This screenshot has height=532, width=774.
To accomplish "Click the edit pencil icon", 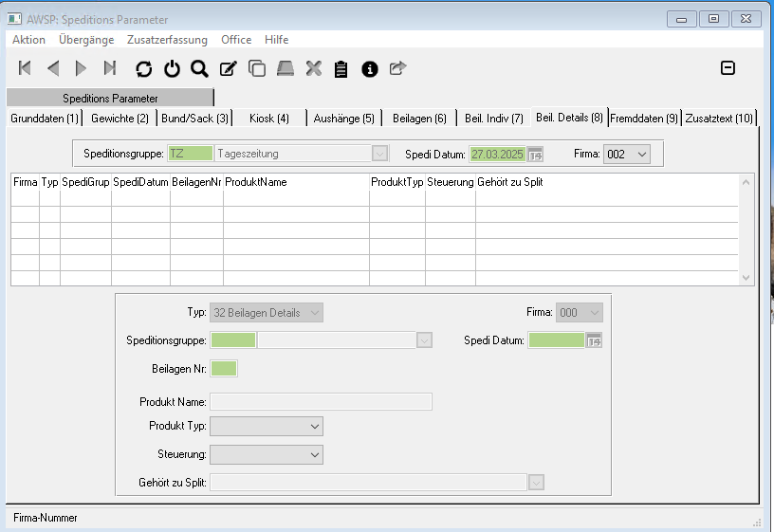I will click(228, 68).
